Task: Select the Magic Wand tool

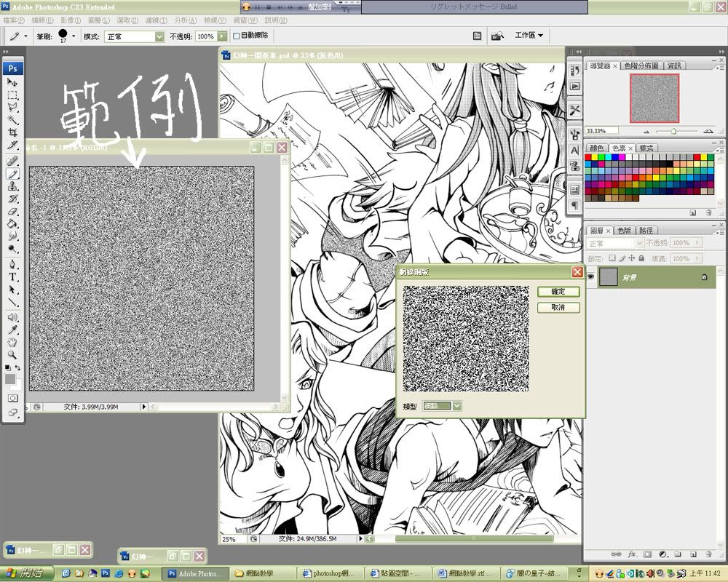Action: pos(12,120)
